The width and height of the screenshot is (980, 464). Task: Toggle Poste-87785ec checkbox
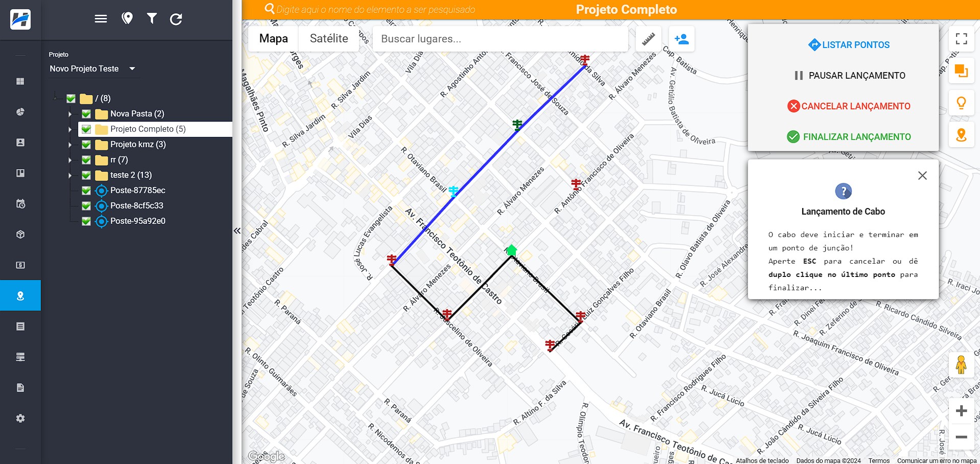pyautogui.click(x=86, y=191)
